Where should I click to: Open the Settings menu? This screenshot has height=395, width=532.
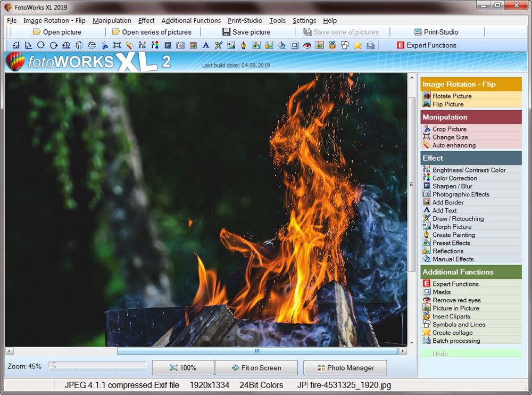point(304,20)
